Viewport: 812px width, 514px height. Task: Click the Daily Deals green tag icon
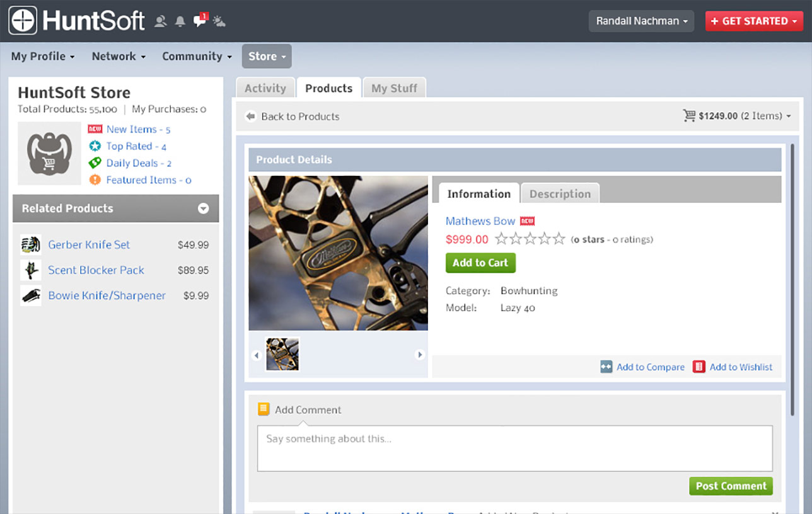[x=95, y=163]
